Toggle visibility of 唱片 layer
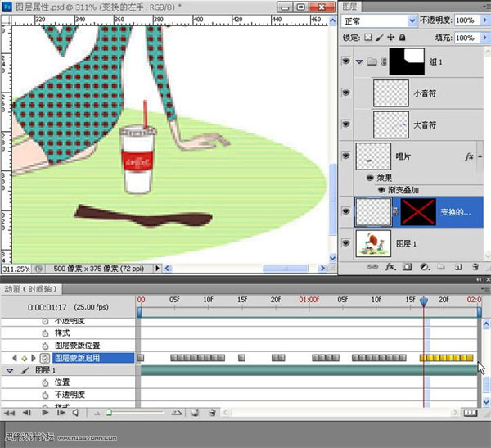The width and height of the screenshot is (491, 448). coord(345,154)
